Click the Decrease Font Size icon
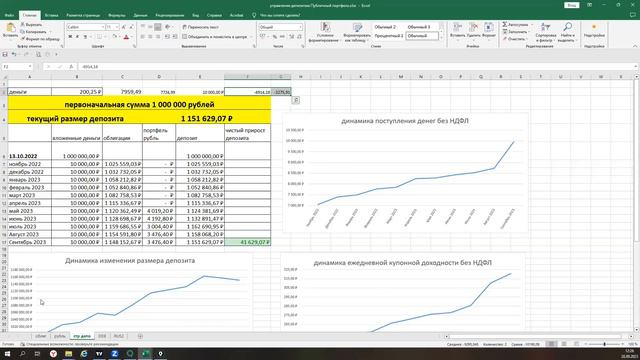The height and width of the screenshot is (360, 640). (x=131, y=27)
